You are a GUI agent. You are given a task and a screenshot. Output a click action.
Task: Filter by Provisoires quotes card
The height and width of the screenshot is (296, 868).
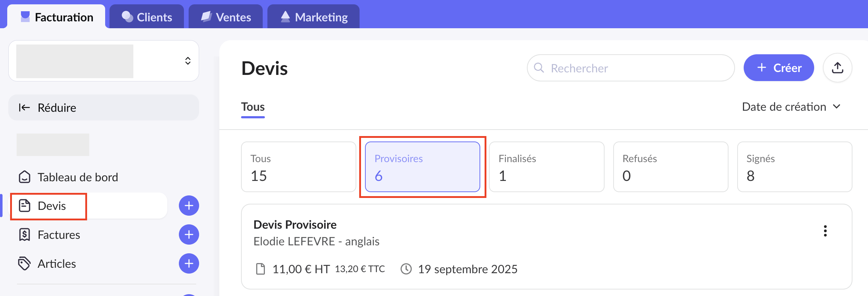[422, 167]
